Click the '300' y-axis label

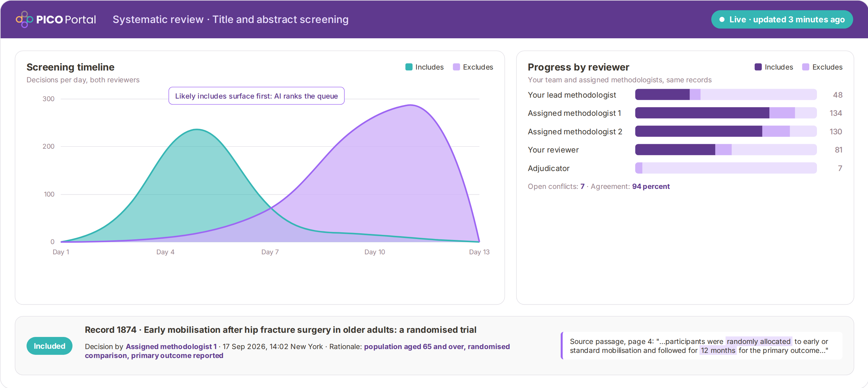click(48, 99)
